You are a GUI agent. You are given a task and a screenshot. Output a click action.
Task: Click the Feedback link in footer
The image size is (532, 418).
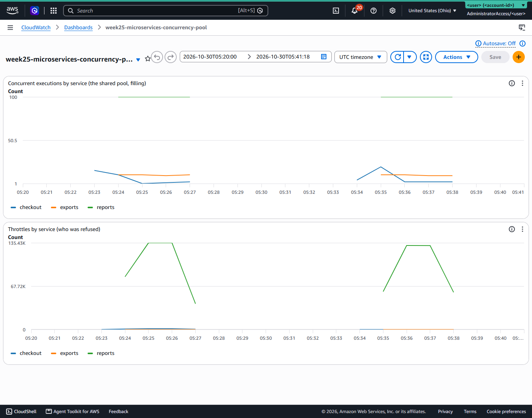point(119,412)
